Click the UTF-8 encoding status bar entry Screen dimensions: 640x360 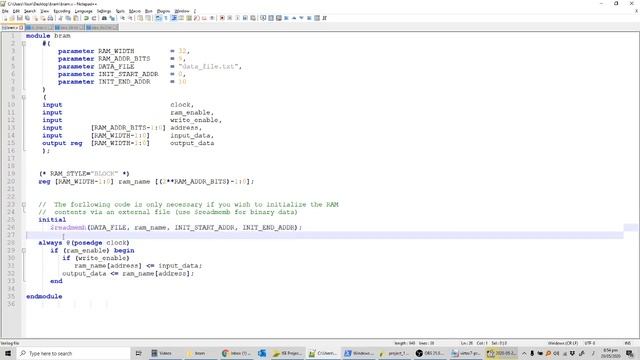[x=590, y=343]
